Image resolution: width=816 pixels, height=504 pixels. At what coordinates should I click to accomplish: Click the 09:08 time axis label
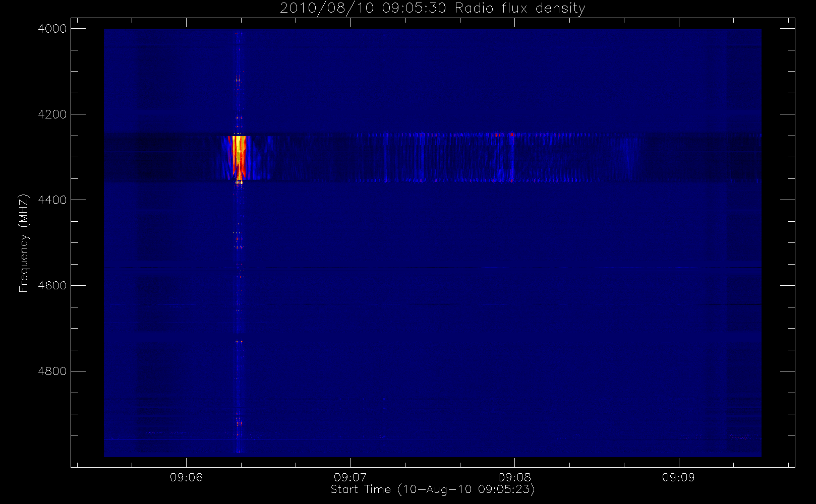pos(514,477)
